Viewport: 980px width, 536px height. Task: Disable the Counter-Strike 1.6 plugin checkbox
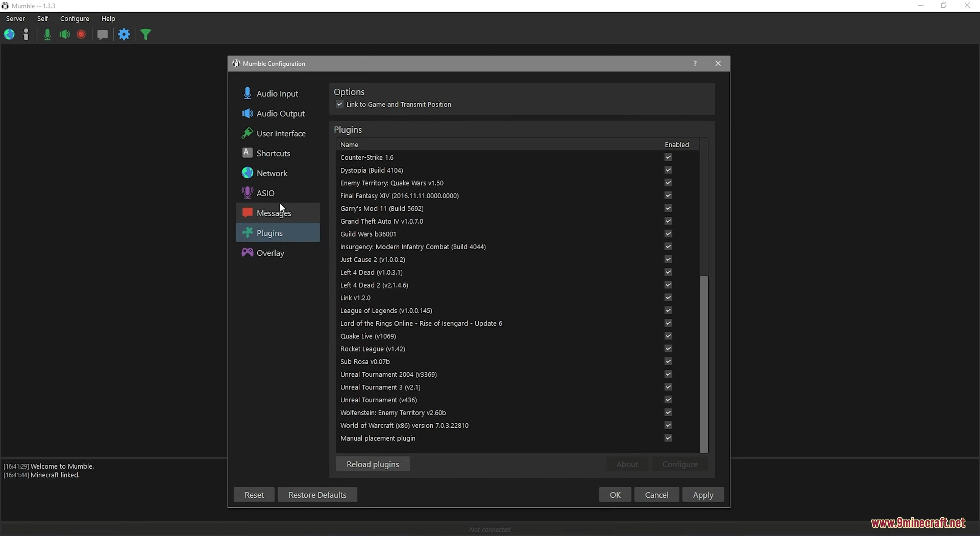668,157
